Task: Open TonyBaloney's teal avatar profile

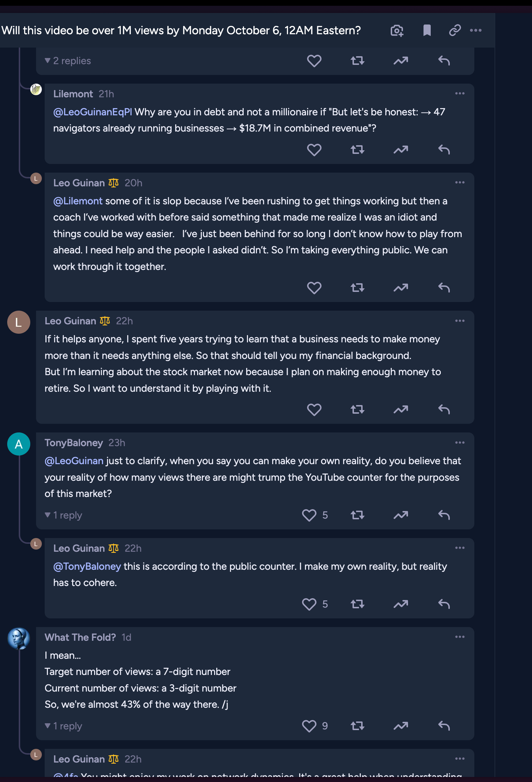Action: pos(19,444)
